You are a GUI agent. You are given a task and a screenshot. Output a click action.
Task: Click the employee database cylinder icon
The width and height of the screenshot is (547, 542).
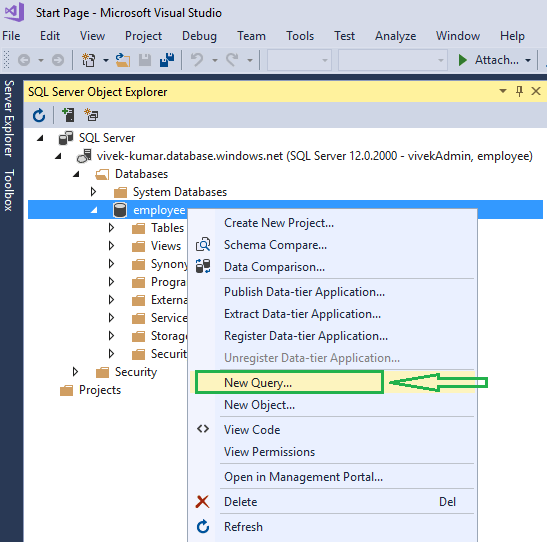(120, 210)
